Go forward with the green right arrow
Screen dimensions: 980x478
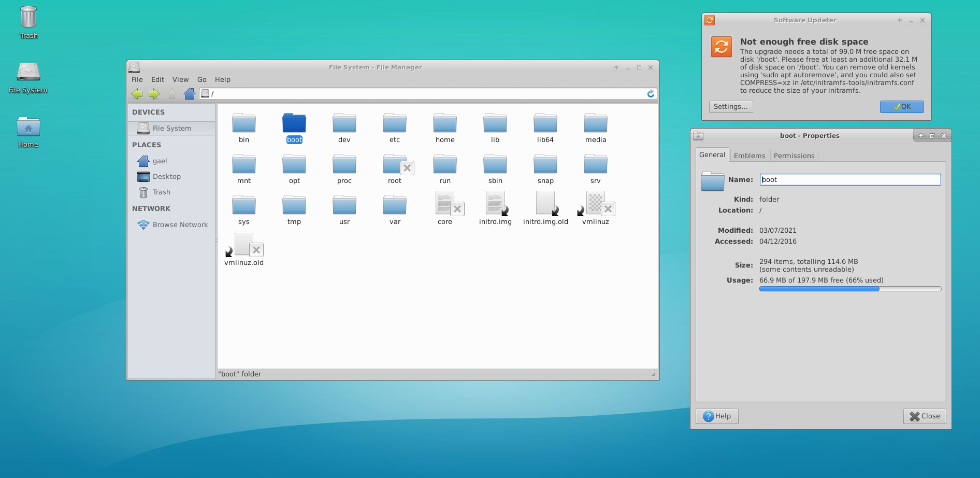[154, 94]
